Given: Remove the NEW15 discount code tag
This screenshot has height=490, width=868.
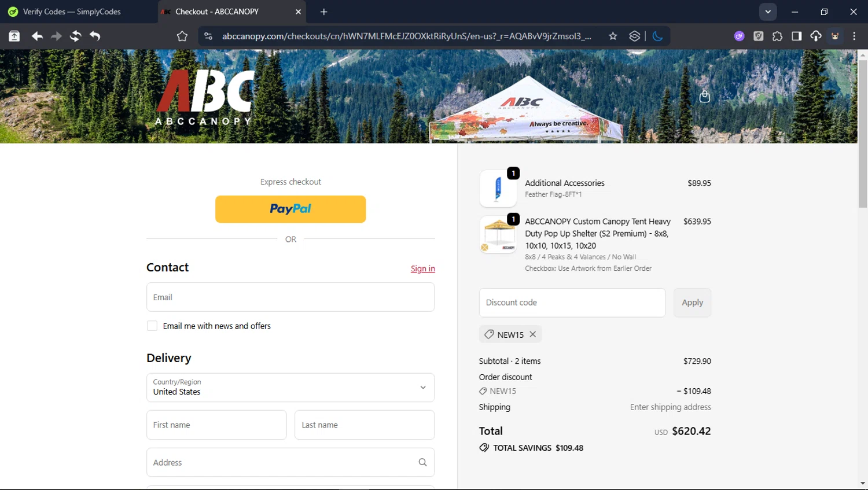Looking at the screenshot, I should click(532, 334).
